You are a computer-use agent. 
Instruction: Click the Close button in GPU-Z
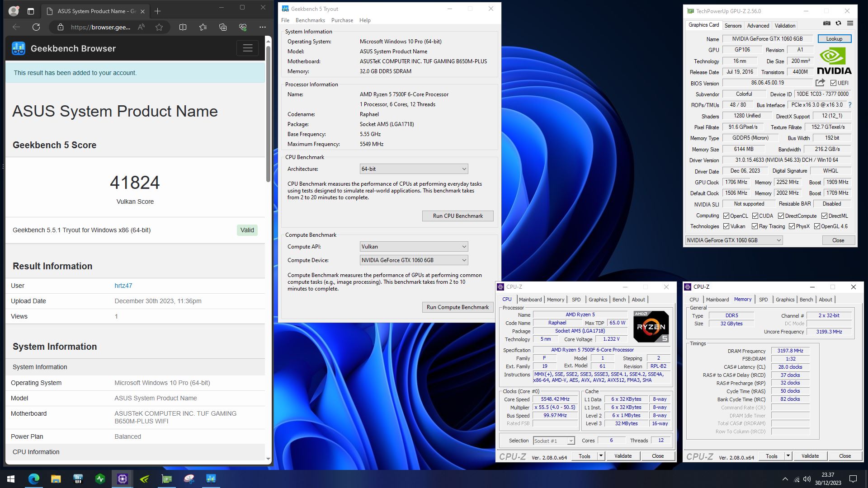[838, 240]
